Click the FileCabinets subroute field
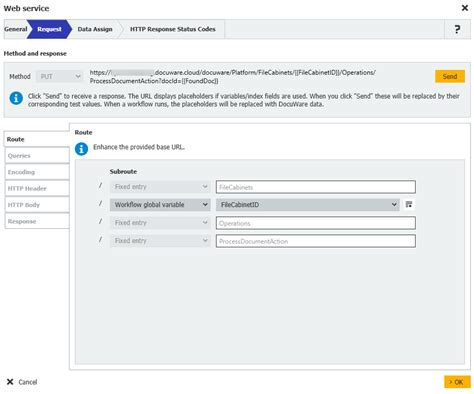Screen dimensions: 474x394 pos(316,187)
